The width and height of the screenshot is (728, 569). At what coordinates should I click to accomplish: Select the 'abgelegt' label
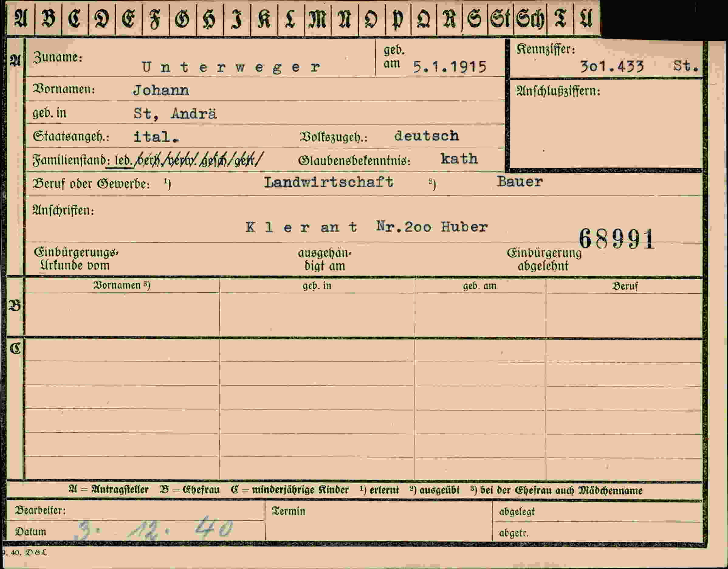(x=517, y=512)
